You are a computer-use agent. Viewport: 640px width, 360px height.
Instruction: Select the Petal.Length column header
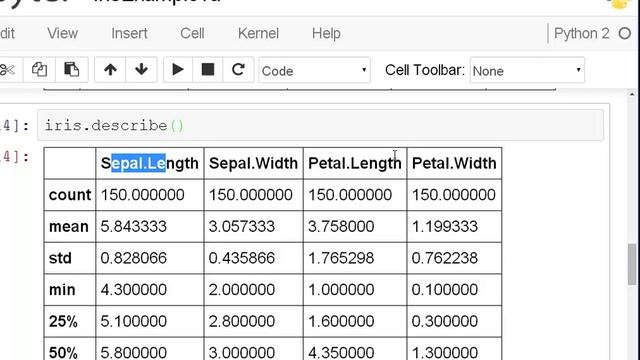tap(355, 163)
